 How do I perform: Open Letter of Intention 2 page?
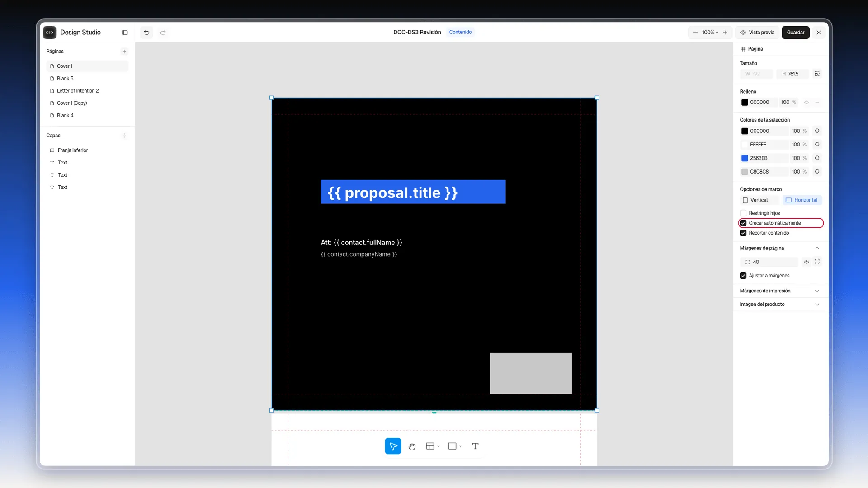[87, 91]
